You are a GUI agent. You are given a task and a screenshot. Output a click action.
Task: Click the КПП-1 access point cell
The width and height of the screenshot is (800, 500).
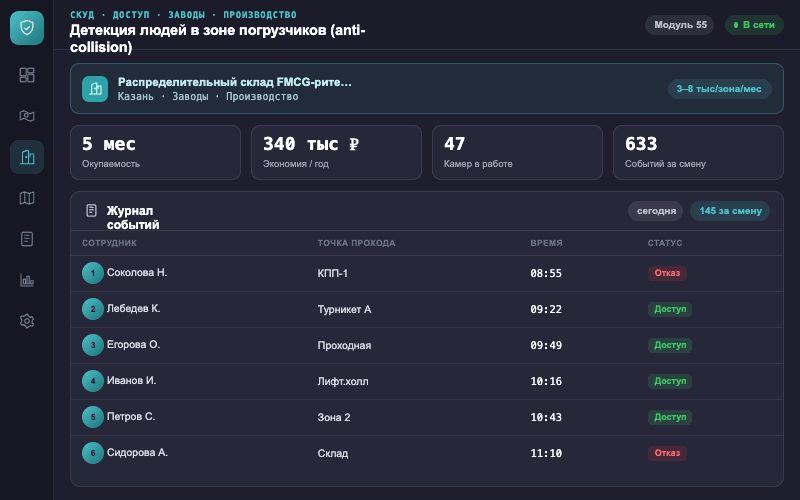click(333, 273)
